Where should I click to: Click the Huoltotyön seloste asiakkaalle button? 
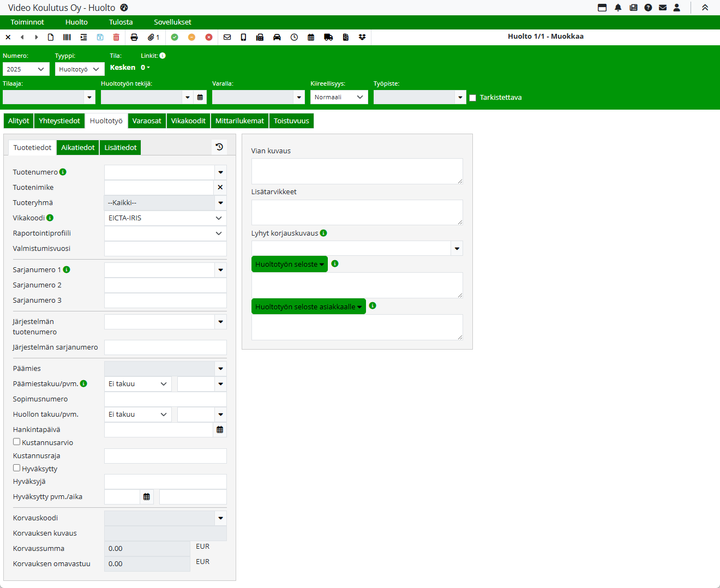(x=308, y=307)
